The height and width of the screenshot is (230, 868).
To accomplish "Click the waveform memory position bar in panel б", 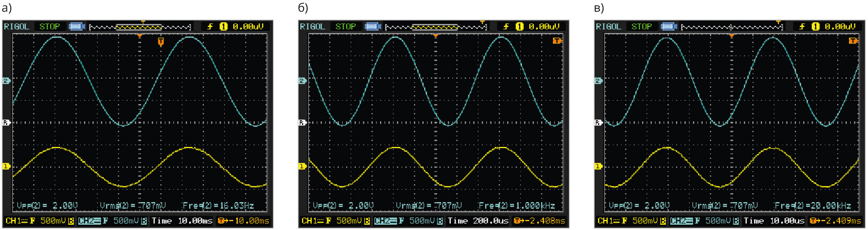I will (x=436, y=27).
